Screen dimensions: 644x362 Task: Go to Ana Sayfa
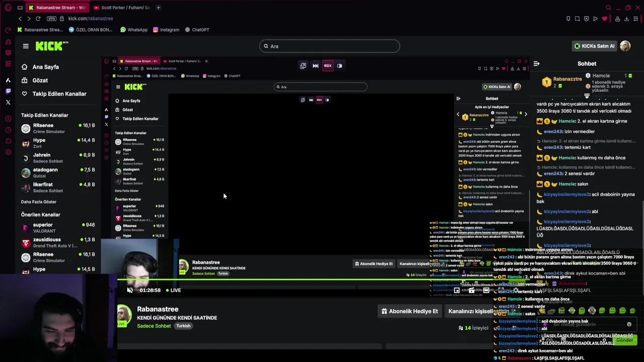(x=40, y=67)
